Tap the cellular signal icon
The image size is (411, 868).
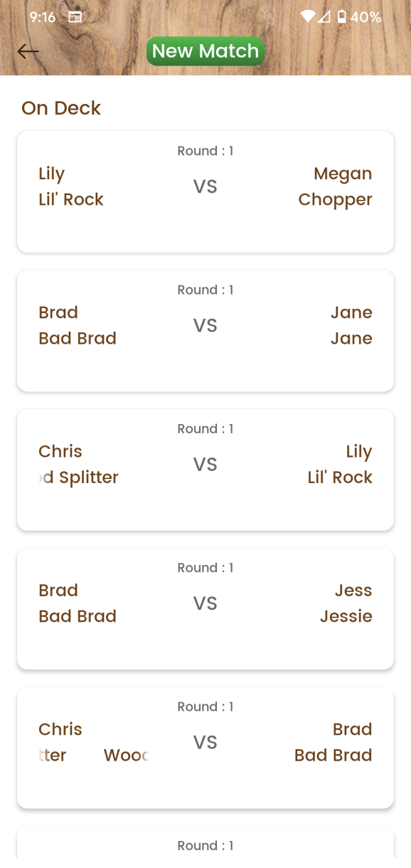click(x=324, y=16)
